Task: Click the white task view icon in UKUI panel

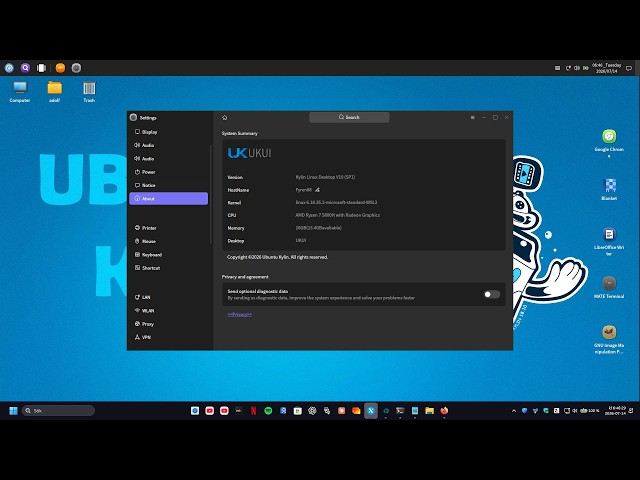Action: click(41, 68)
